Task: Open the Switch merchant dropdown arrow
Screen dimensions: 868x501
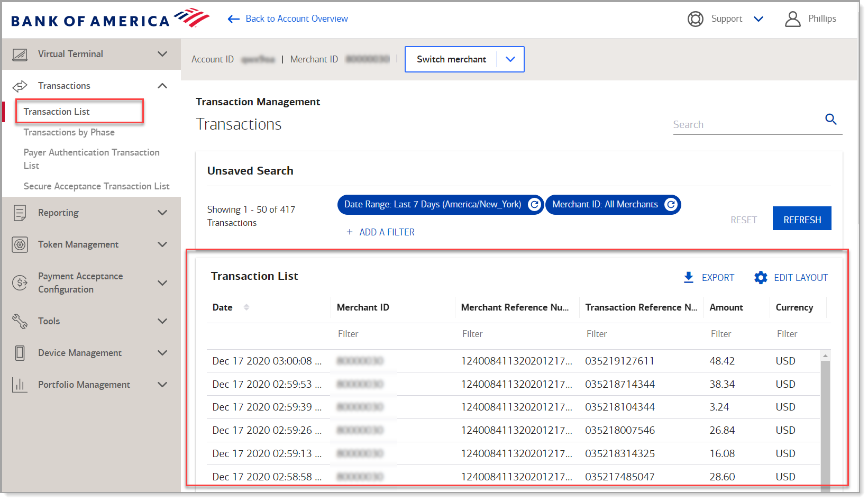Action: coord(510,59)
